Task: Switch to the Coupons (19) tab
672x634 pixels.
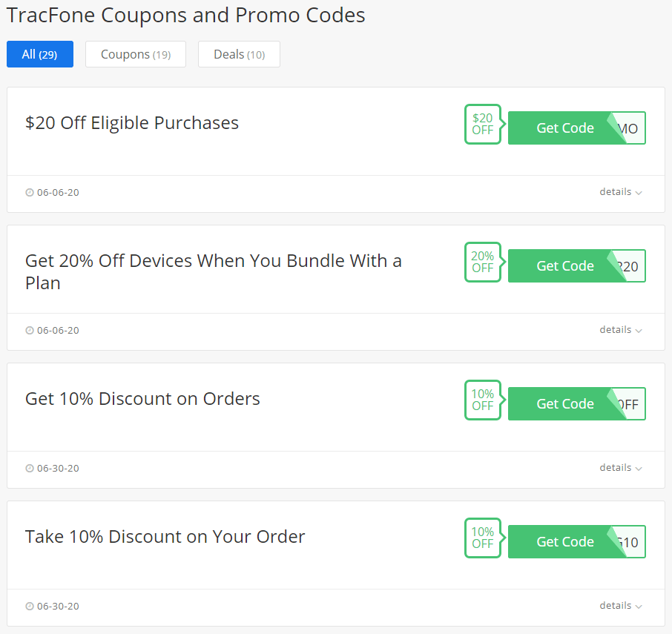Action: pos(136,54)
